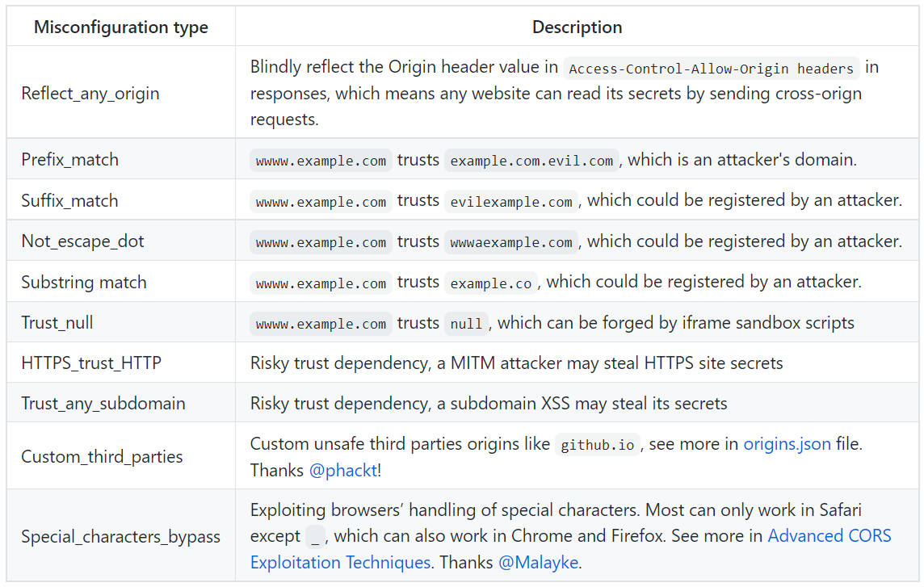Click the Custom_third_parties row label
The width and height of the screenshot is (924, 587).
pyautogui.click(x=102, y=456)
